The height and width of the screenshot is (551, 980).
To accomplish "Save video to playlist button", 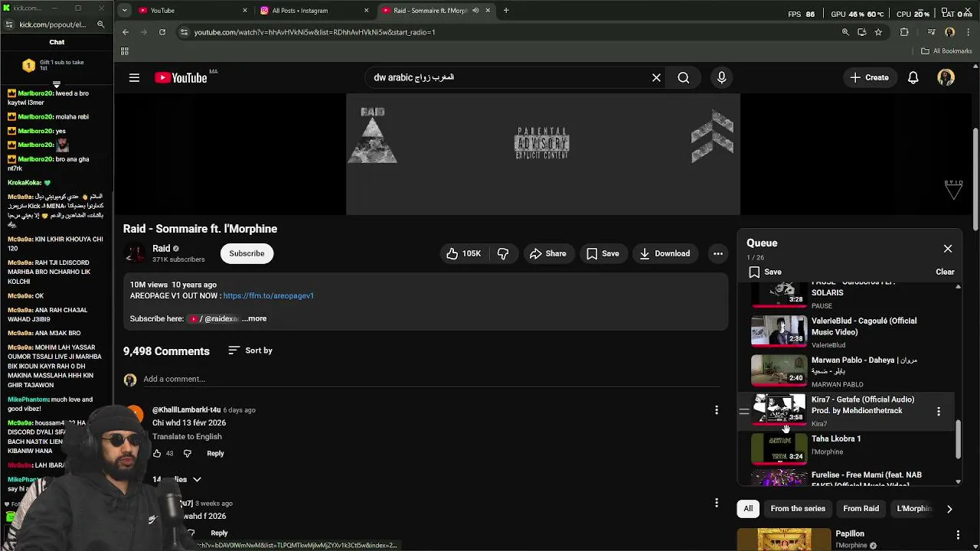I will 603,253.
